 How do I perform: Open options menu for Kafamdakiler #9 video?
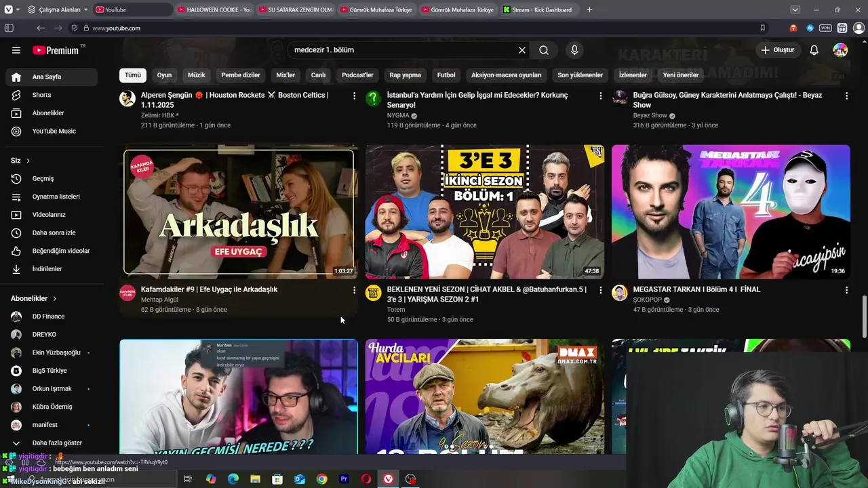pos(354,290)
